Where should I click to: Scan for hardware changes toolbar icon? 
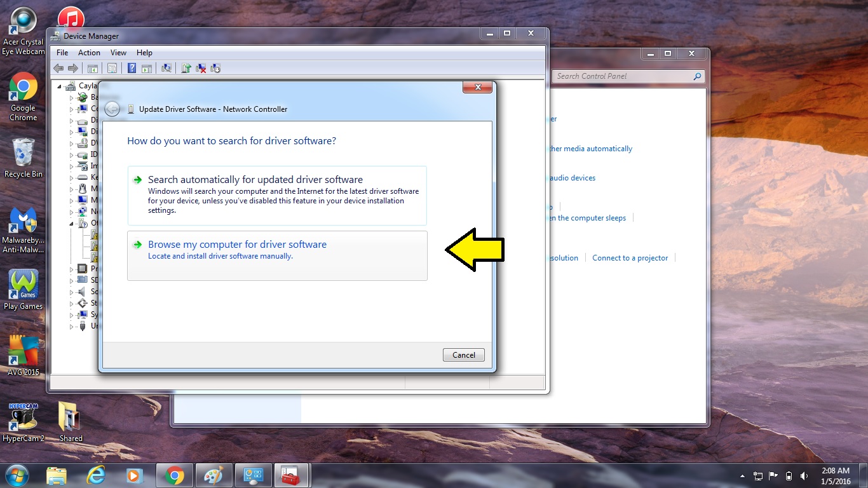pyautogui.click(x=167, y=68)
